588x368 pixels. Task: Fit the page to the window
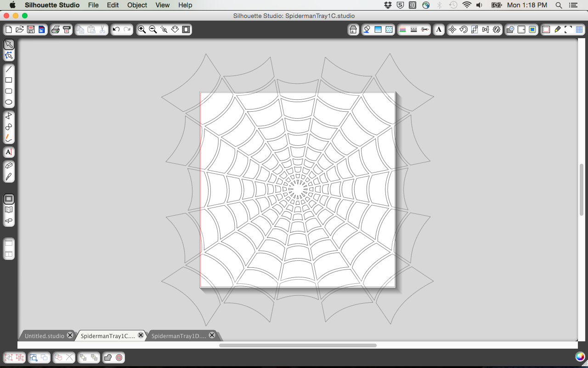pos(186,29)
